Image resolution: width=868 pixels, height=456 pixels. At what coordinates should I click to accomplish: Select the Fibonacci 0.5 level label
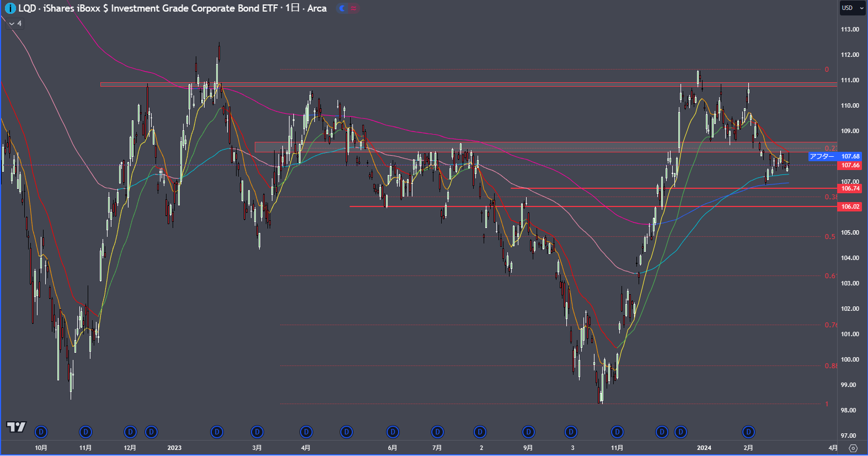[830, 237]
